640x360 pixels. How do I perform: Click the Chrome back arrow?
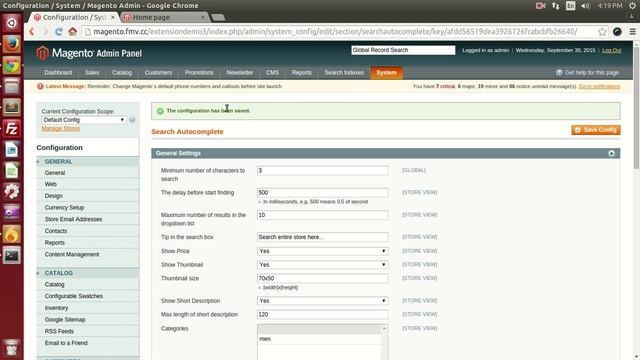tap(32, 31)
